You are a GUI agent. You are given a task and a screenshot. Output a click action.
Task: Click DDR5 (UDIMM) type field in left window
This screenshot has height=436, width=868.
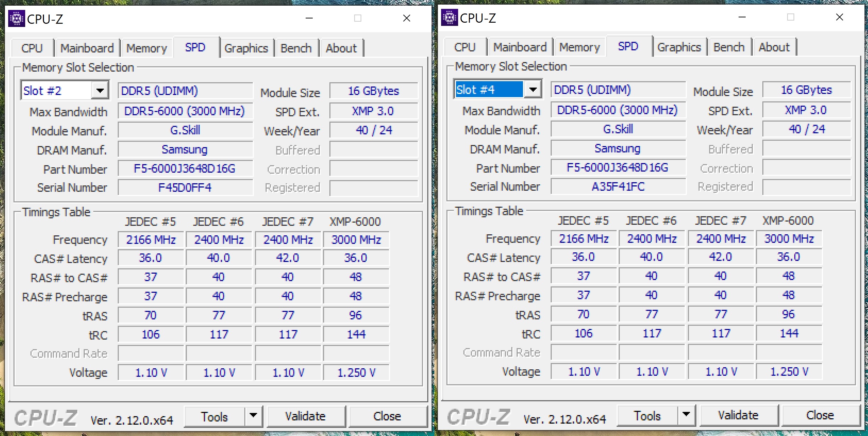185,91
